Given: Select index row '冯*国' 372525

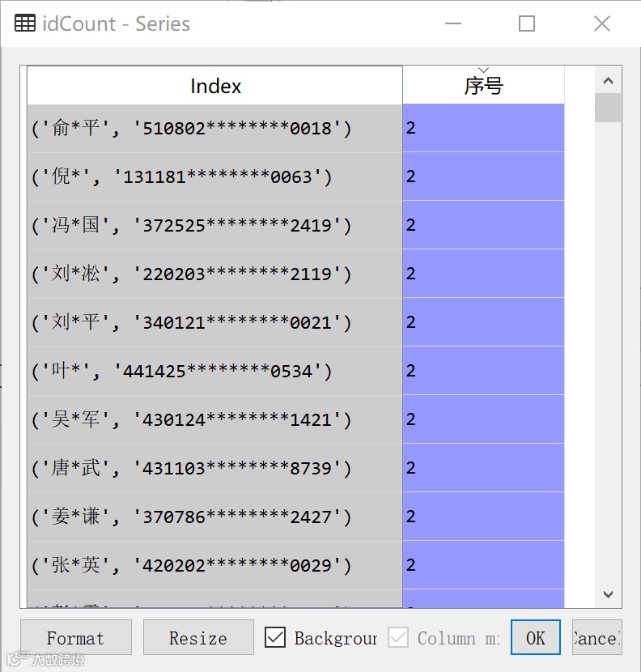Looking at the screenshot, I should coord(215,225).
